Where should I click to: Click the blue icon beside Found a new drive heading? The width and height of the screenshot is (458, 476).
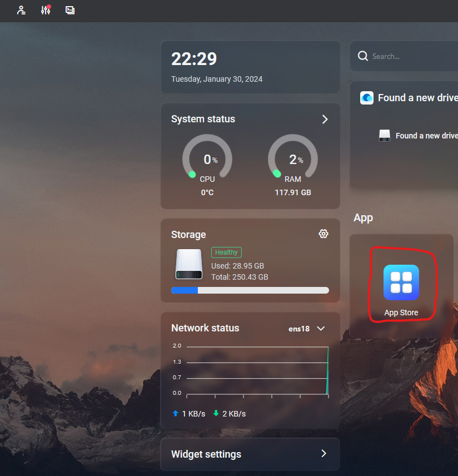367,98
